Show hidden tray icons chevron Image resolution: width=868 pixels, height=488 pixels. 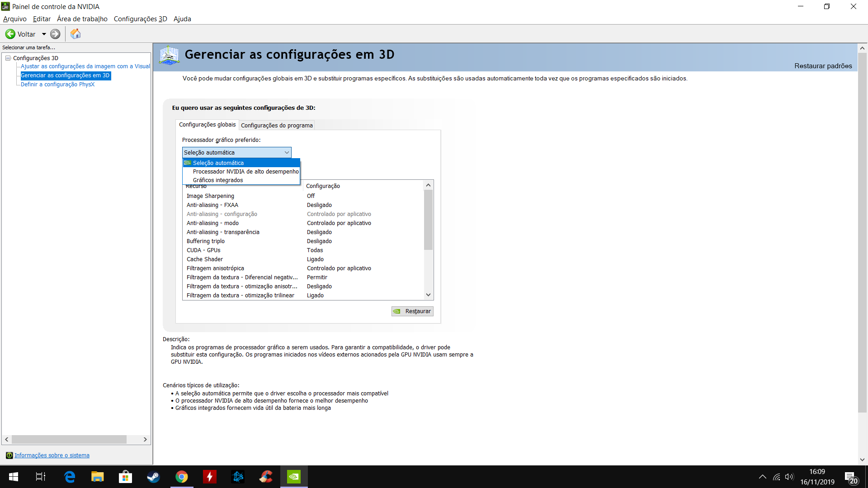pyautogui.click(x=763, y=477)
